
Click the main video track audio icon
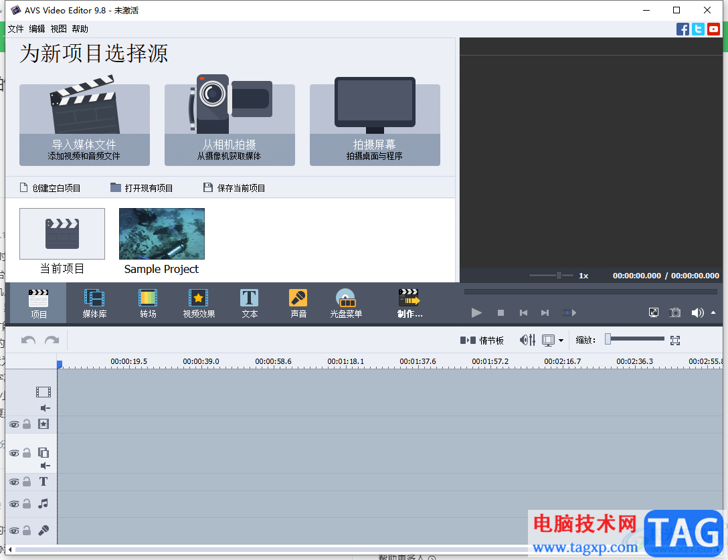(45, 408)
